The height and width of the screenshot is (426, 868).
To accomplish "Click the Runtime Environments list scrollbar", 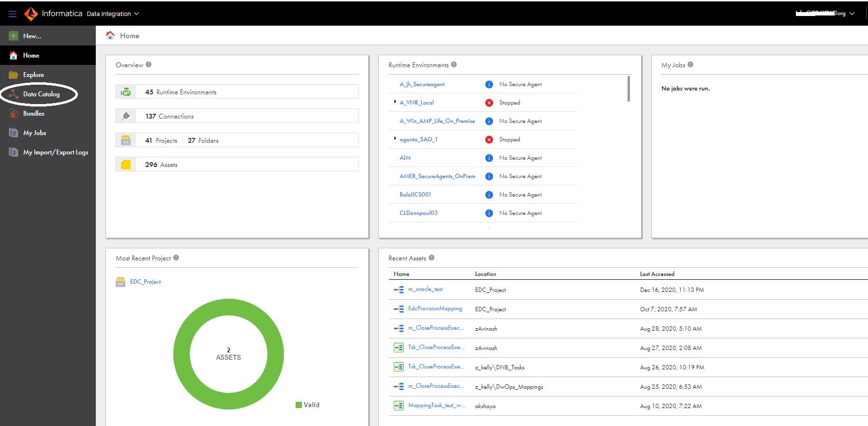I will [x=629, y=89].
